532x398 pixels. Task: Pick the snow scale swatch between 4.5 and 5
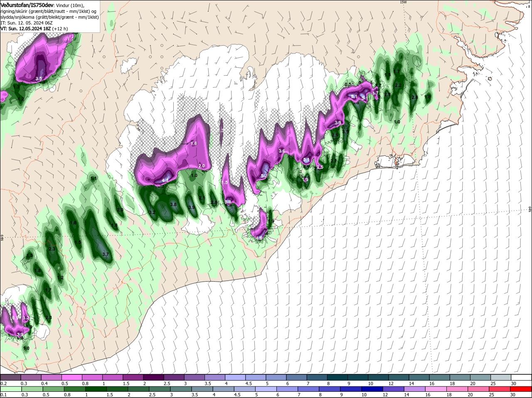[256, 377]
